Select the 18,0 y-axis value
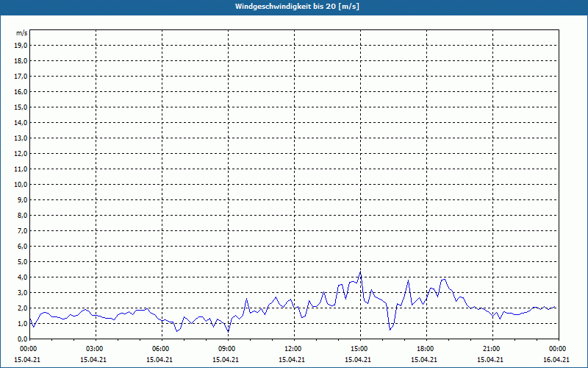This screenshot has height=368, width=588. [x=21, y=61]
